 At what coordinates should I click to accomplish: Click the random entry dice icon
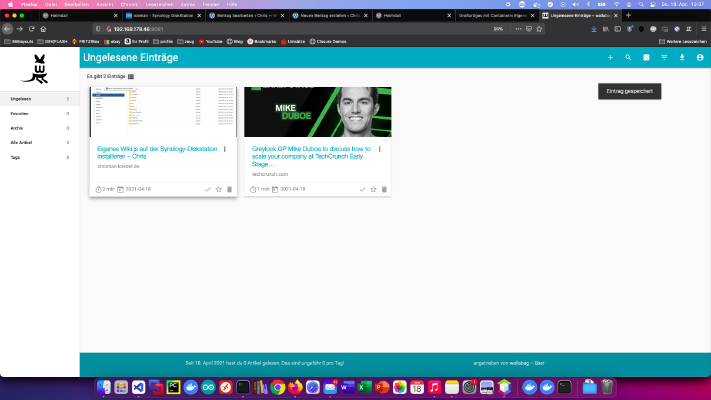point(646,58)
